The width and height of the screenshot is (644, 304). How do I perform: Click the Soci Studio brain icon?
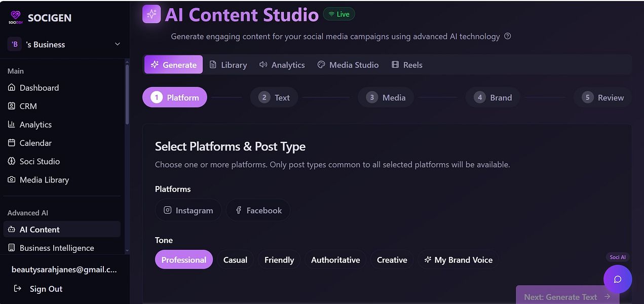point(12,161)
